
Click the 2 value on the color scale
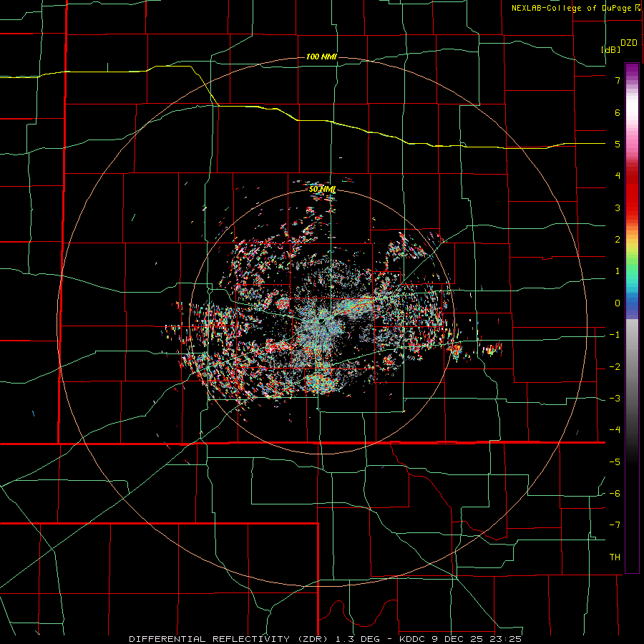pyautogui.click(x=618, y=240)
